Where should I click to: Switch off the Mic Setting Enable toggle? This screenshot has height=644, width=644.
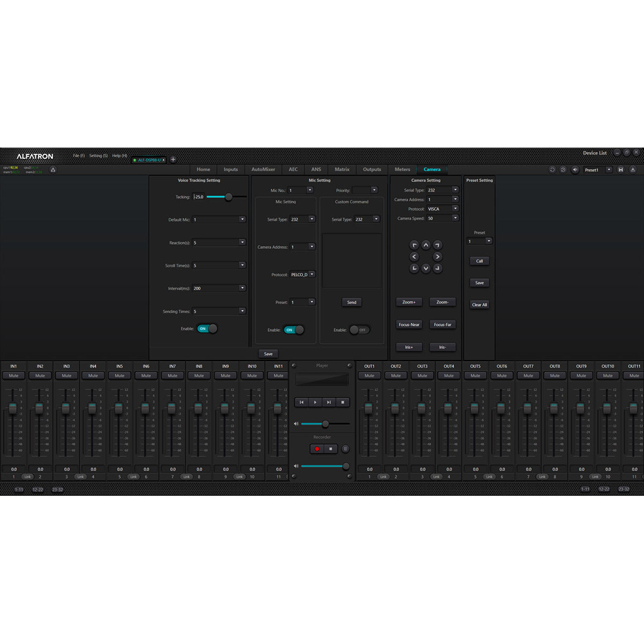[292, 330]
